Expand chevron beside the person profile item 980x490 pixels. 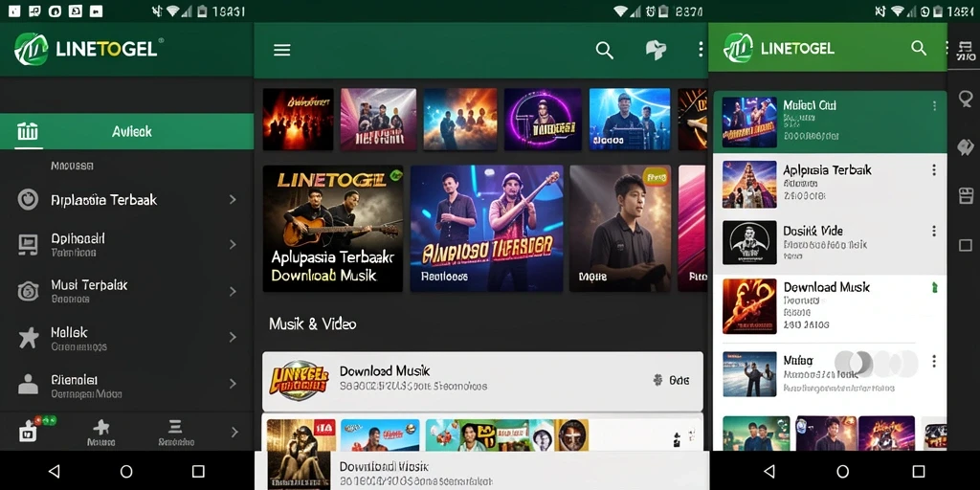(x=233, y=383)
